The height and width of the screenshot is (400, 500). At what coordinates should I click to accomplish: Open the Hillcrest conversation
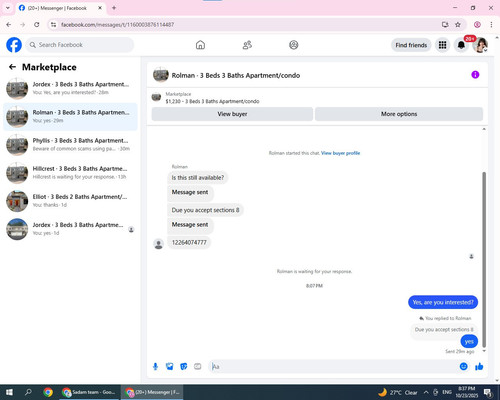pyautogui.click(x=70, y=173)
